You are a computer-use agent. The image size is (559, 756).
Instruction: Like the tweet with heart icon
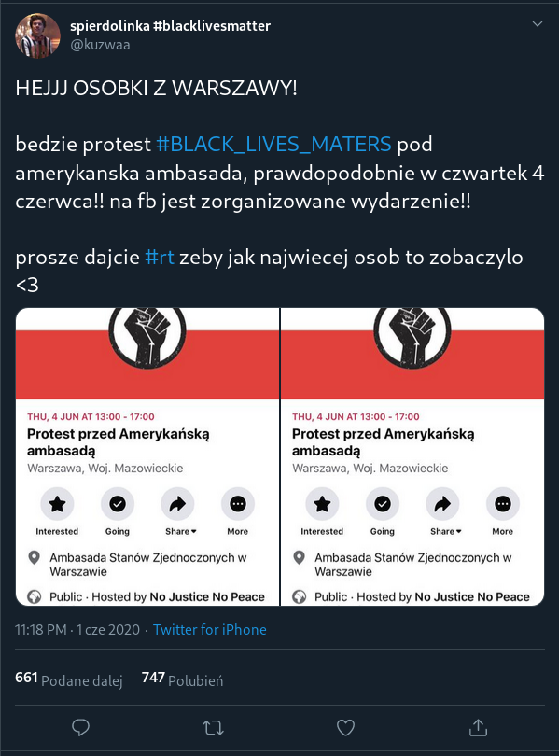coord(345,728)
